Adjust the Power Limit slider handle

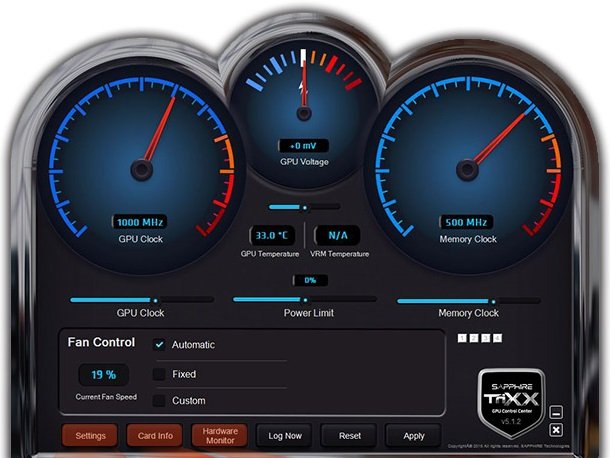[305, 300]
